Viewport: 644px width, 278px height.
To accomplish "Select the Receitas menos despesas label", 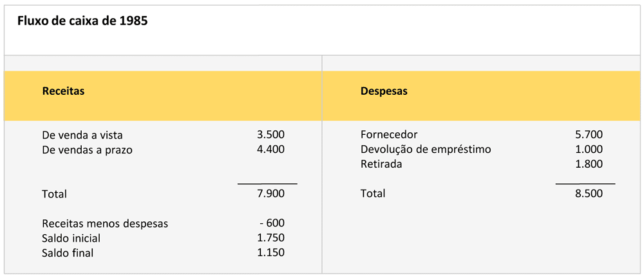I will tap(105, 224).
